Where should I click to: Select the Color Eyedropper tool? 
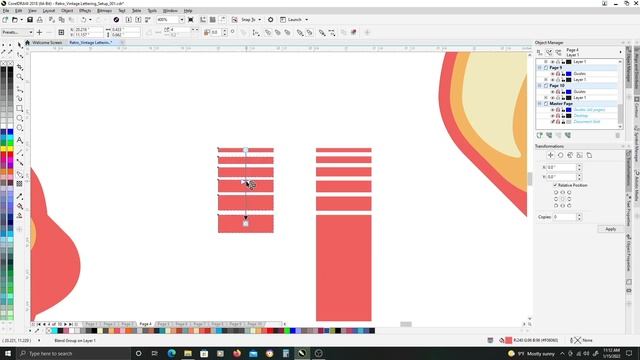(x=20, y=196)
